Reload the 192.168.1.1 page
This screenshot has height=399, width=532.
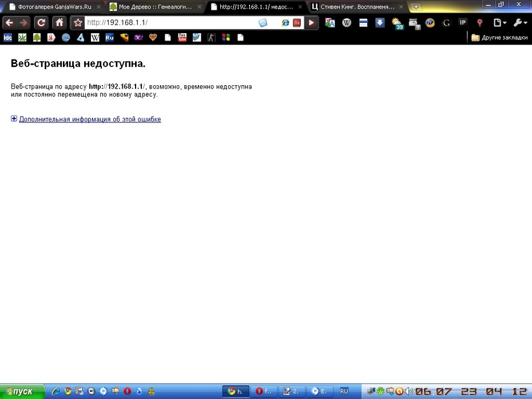coord(41,23)
